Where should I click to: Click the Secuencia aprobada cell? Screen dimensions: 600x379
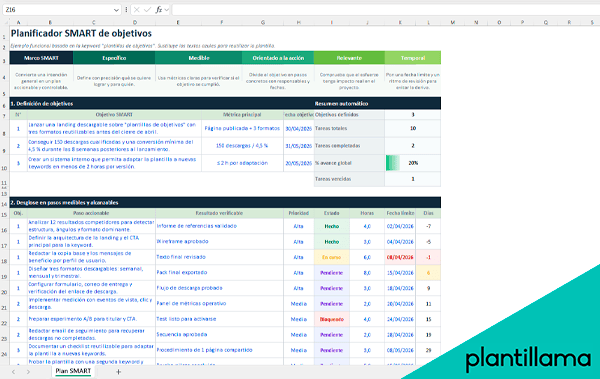tap(219, 335)
